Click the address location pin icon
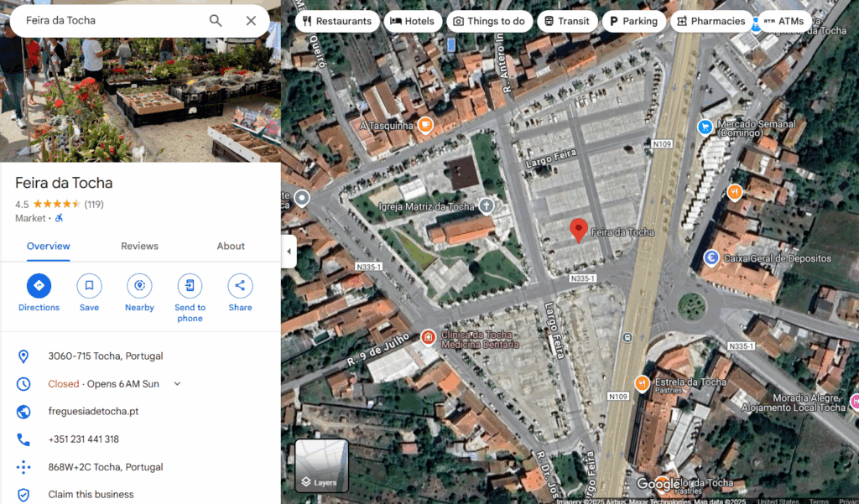The height and width of the screenshot is (504, 859). point(23,356)
